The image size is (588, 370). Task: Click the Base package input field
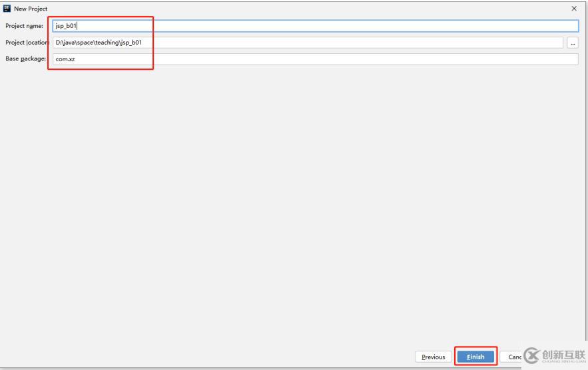pyautogui.click(x=316, y=59)
